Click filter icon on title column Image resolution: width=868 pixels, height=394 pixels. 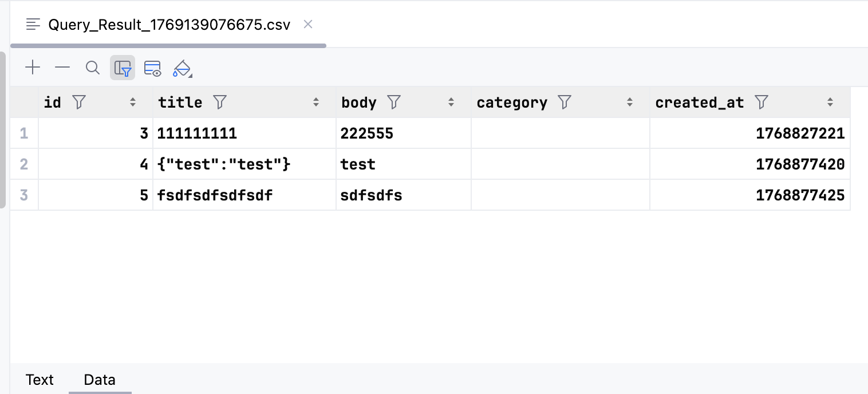point(219,103)
